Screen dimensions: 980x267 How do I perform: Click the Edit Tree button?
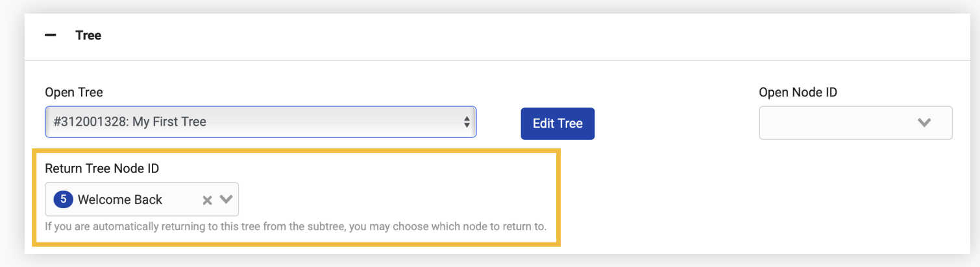[x=557, y=123]
